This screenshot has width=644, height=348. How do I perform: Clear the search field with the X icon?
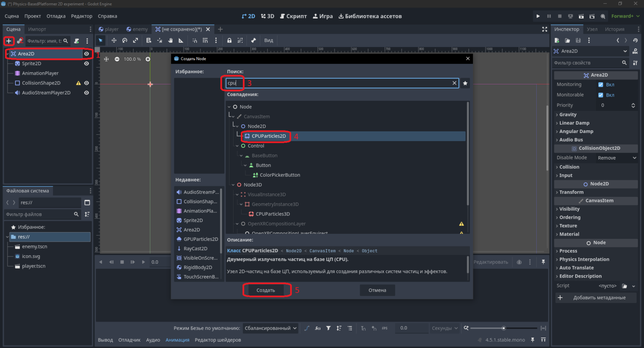coord(454,83)
